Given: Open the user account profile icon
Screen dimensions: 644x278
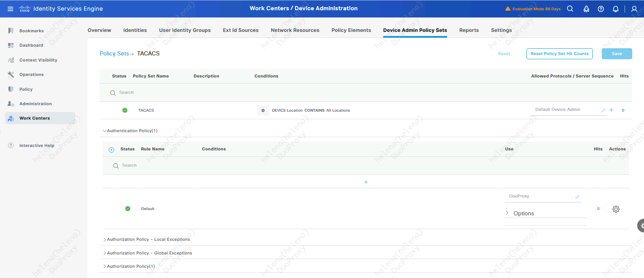Looking at the screenshot, I should point(634,9).
